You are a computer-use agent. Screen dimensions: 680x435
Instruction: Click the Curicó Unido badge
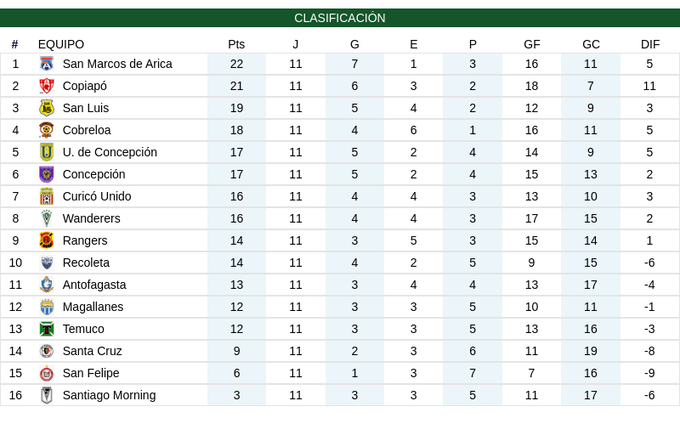[46, 196]
